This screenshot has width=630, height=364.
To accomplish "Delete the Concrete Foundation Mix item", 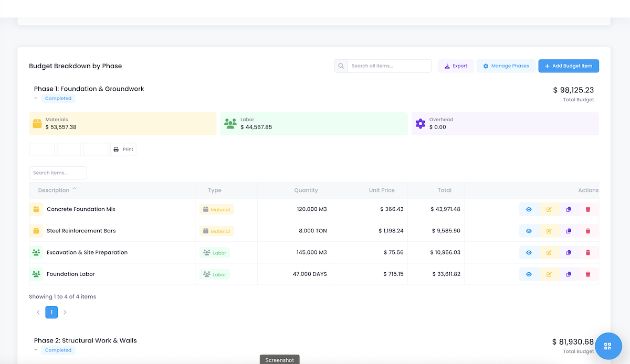I will (x=588, y=209).
